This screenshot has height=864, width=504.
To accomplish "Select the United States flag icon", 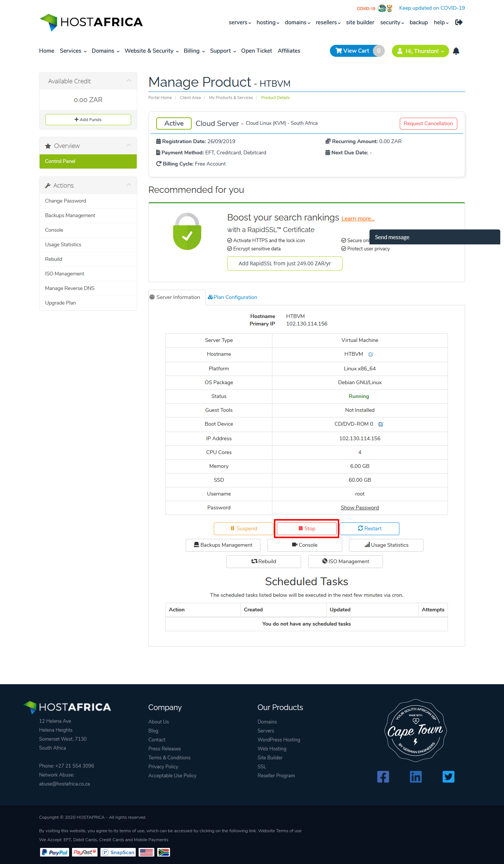I will click(146, 852).
